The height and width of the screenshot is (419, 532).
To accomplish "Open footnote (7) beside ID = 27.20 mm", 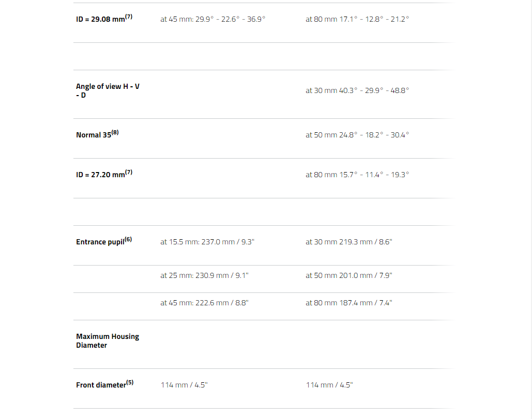I will pyautogui.click(x=129, y=172).
